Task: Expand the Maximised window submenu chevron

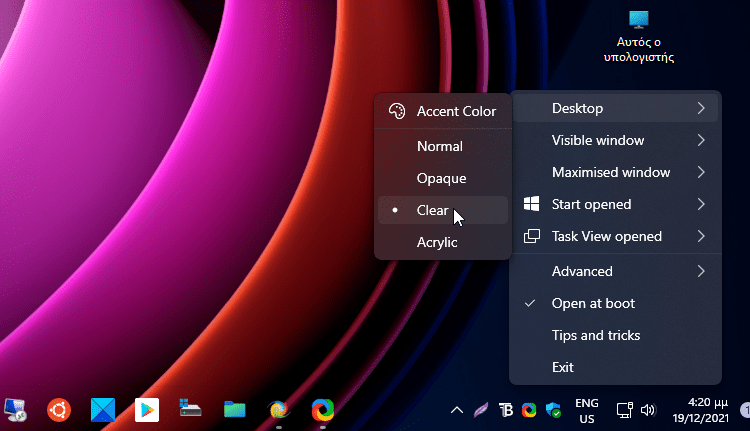Action: tap(701, 172)
